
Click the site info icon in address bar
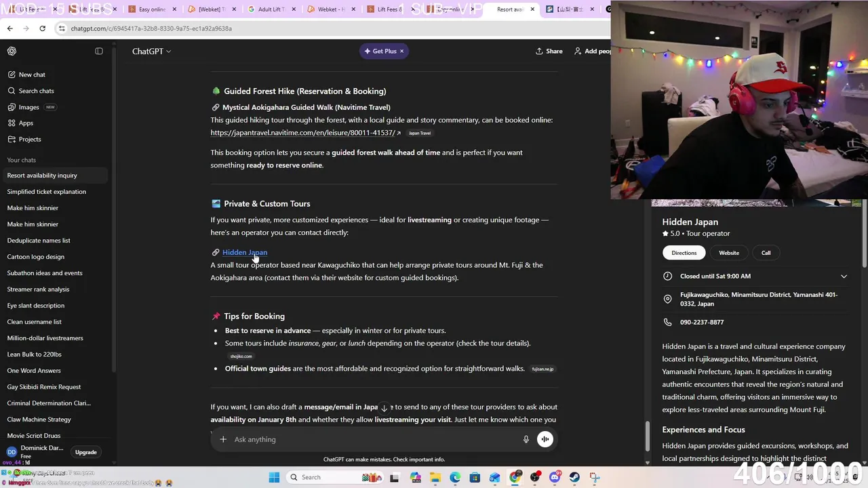point(62,28)
